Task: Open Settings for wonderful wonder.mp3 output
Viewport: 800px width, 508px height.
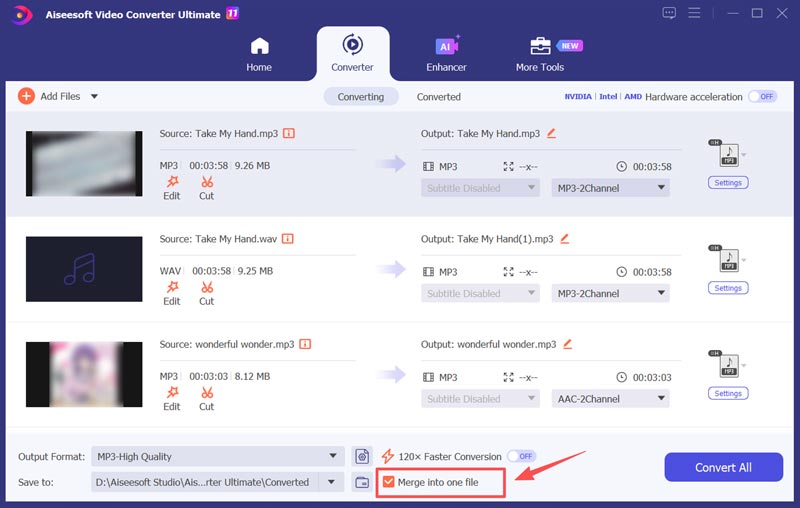Action: 728,393
